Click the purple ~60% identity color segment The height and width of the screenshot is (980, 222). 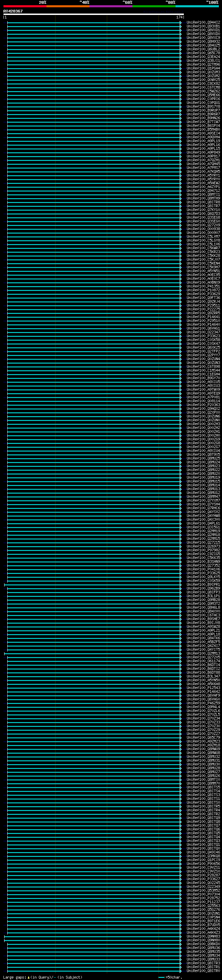pyautogui.click(x=111, y=6)
